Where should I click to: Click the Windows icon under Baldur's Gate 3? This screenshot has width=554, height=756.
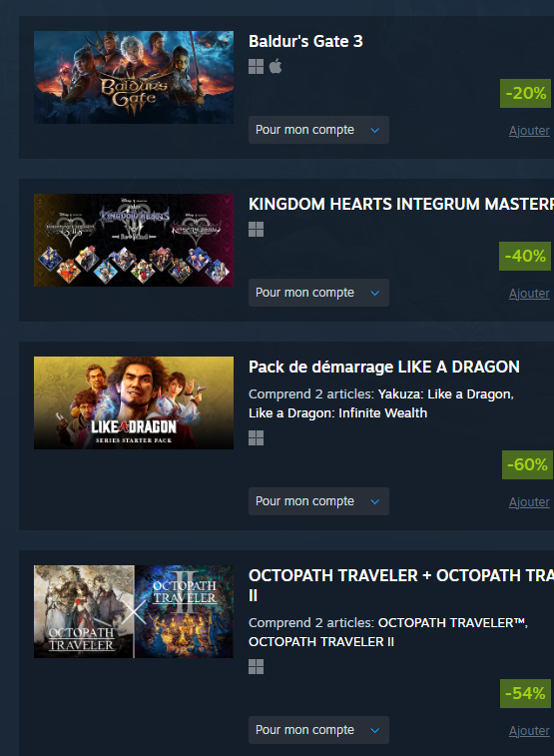[x=256, y=67]
